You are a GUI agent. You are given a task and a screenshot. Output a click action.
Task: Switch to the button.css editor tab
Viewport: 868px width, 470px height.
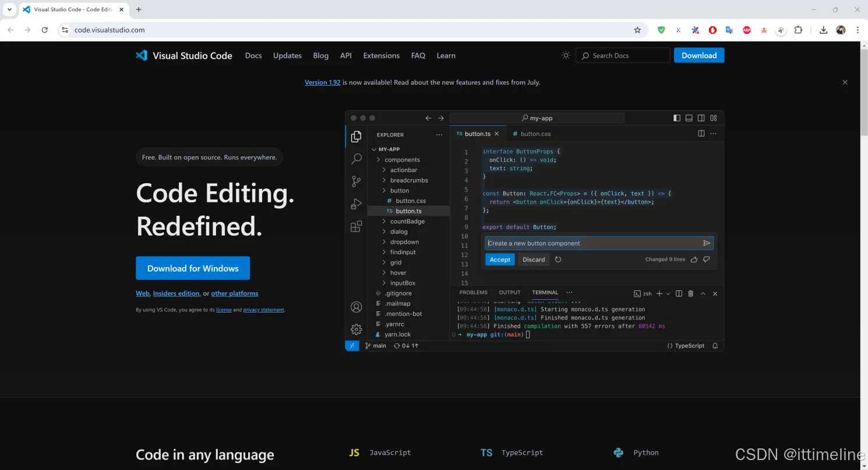[x=531, y=134]
